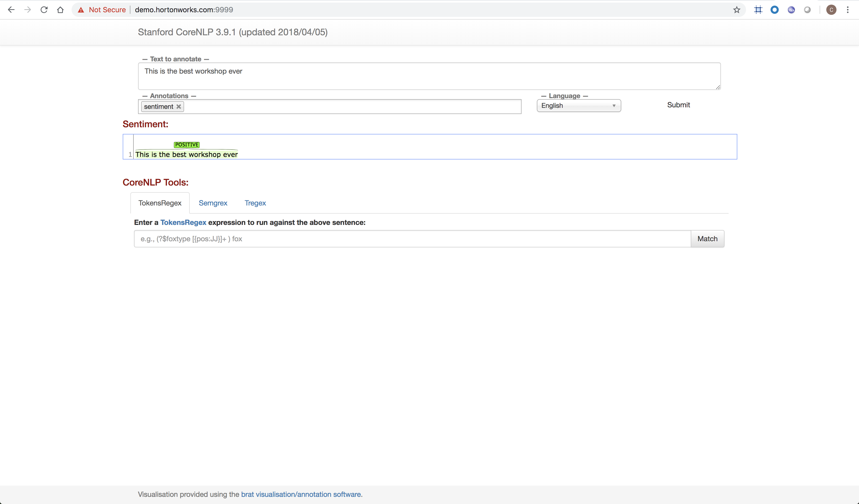Viewport: 859px width, 504px height.
Task: Open the brat visualisation/annotation software link
Action: tap(302, 495)
